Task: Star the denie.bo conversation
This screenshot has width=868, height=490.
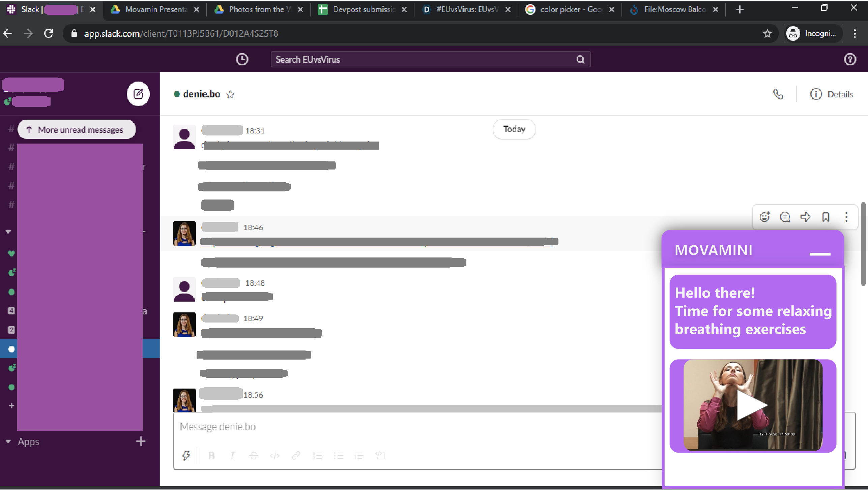Action: click(x=230, y=94)
